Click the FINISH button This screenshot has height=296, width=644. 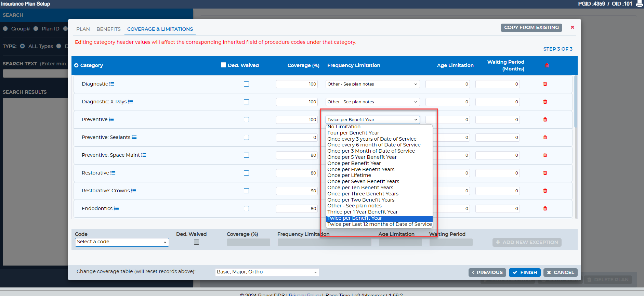tap(525, 272)
